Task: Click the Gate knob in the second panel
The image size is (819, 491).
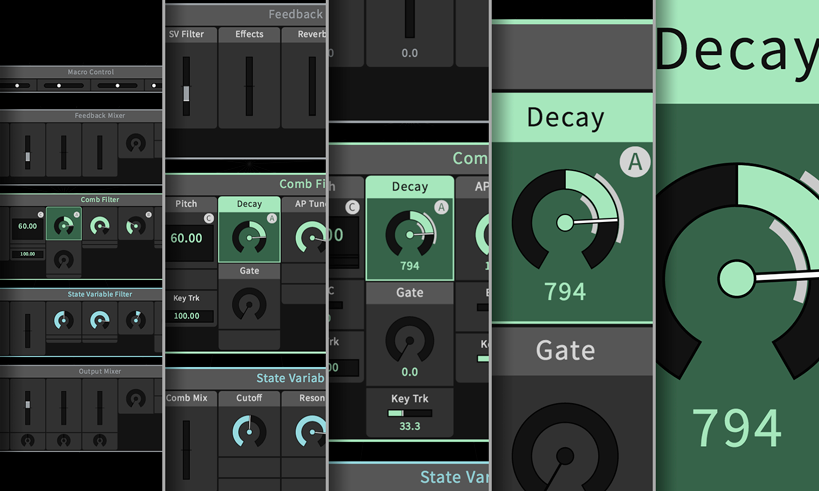Action: pyautogui.click(x=249, y=305)
